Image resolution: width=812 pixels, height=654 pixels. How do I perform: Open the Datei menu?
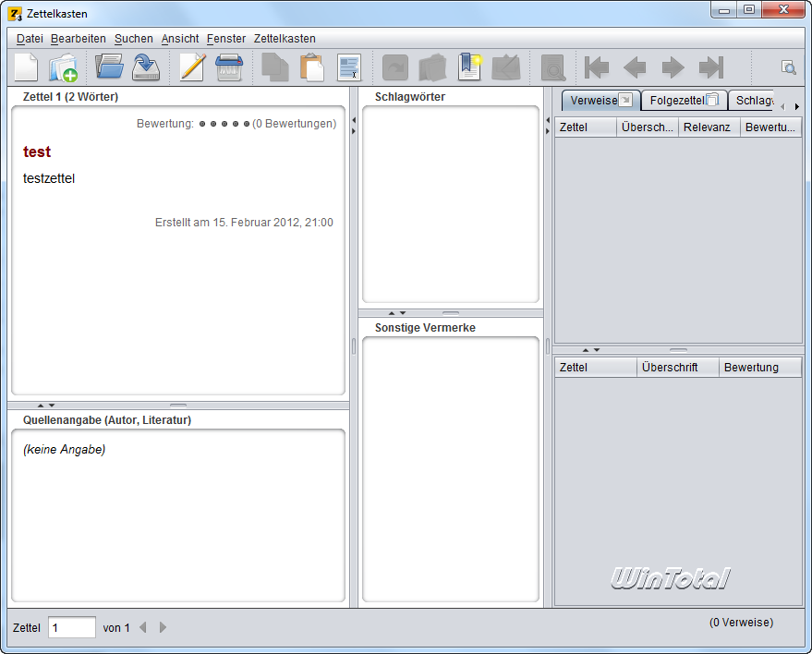click(30, 39)
